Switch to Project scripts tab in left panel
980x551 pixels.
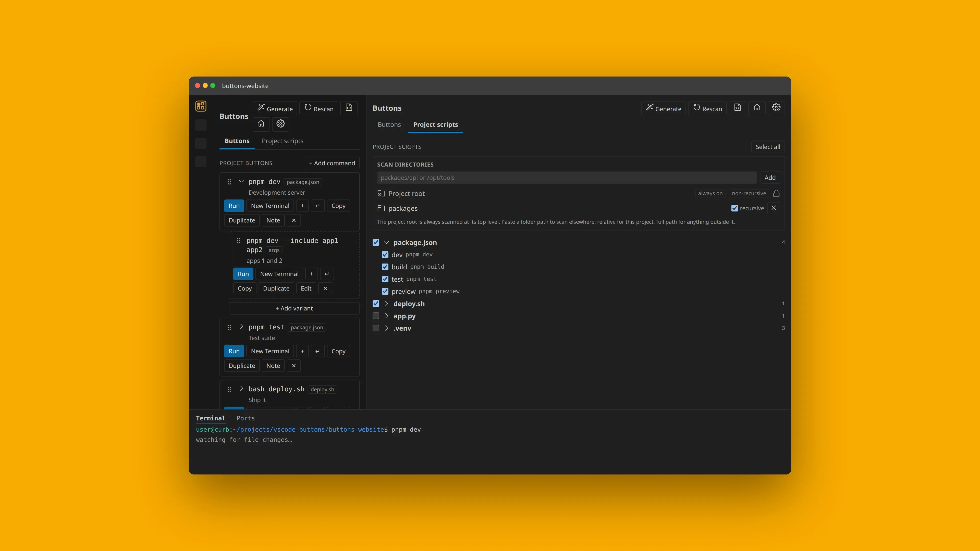(x=282, y=141)
